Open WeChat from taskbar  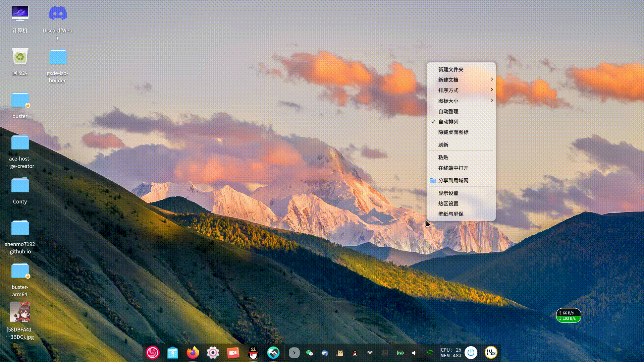coord(310,352)
